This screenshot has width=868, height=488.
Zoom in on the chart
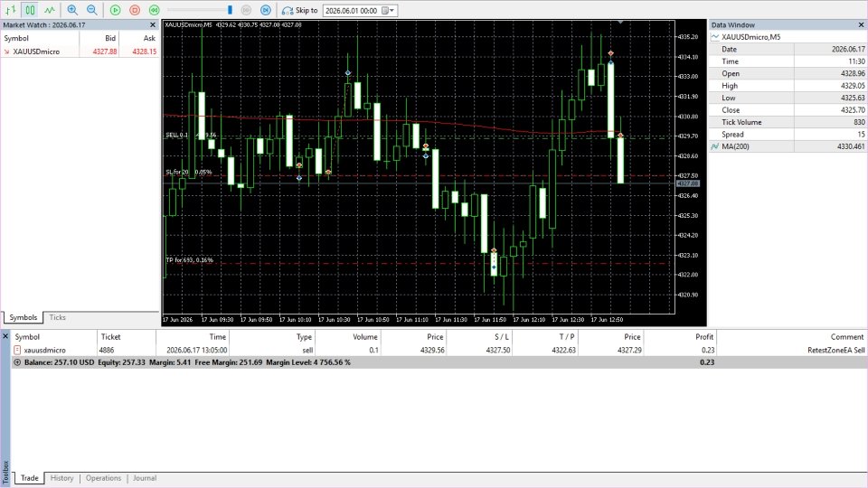[x=72, y=10]
